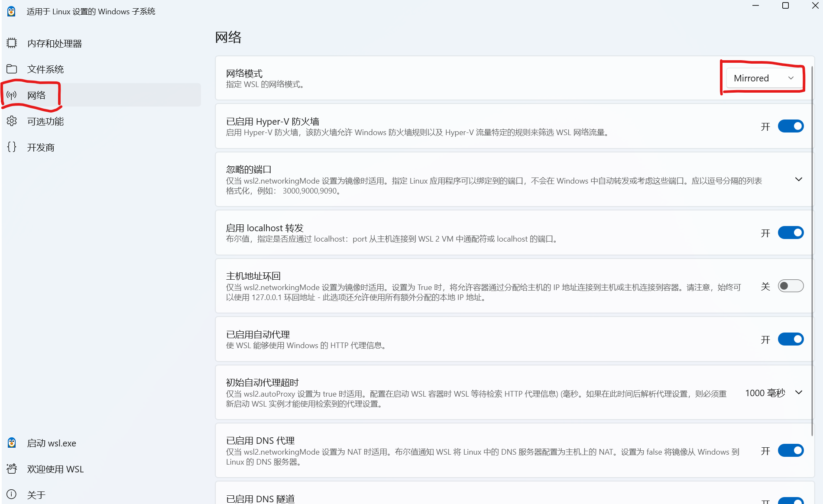Image resolution: width=823 pixels, height=504 pixels.
Task: Click the vertical scrollbar of settings list
Action: pyautogui.click(x=812, y=251)
